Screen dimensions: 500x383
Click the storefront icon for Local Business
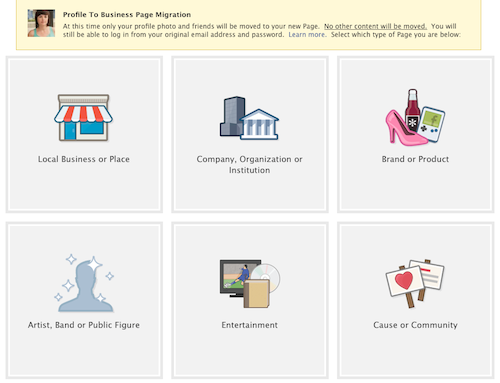(83, 118)
